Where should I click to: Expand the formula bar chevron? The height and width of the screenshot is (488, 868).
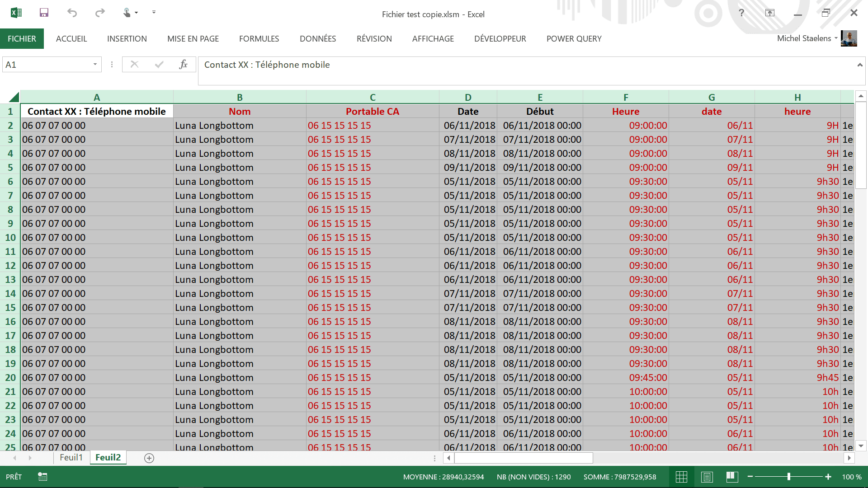pos(859,65)
